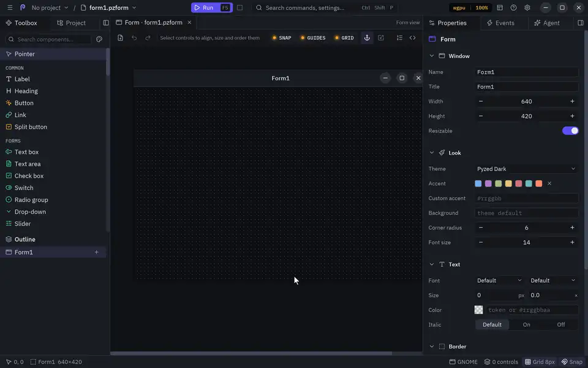Pick the Radio group component
The image size is (588, 368).
tap(53, 200)
